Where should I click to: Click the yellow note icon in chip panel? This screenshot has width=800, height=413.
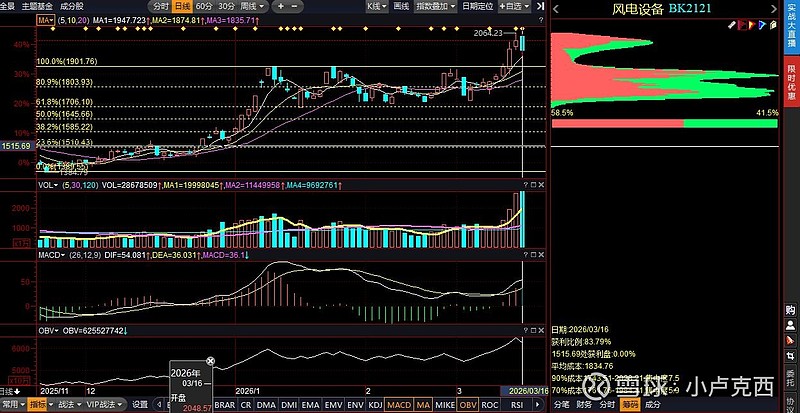tap(771, 25)
